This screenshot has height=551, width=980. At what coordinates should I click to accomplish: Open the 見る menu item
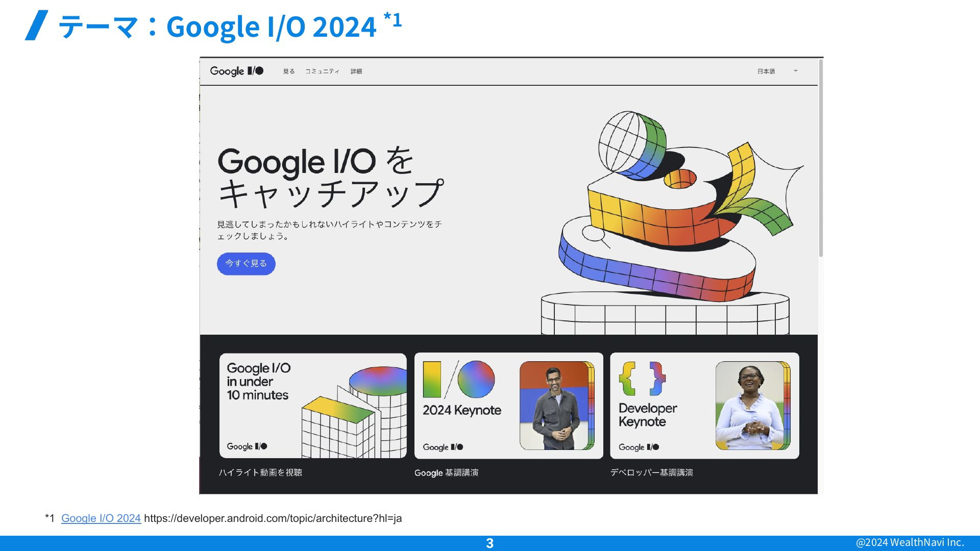(289, 71)
